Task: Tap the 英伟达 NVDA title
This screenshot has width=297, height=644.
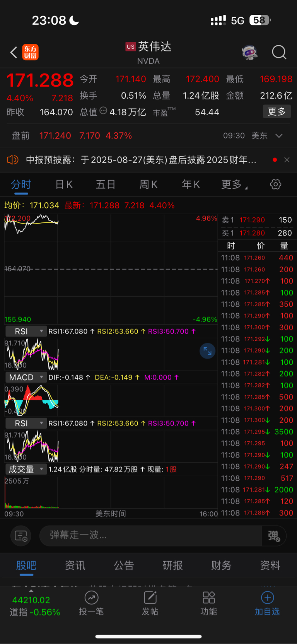Action: coord(148,53)
